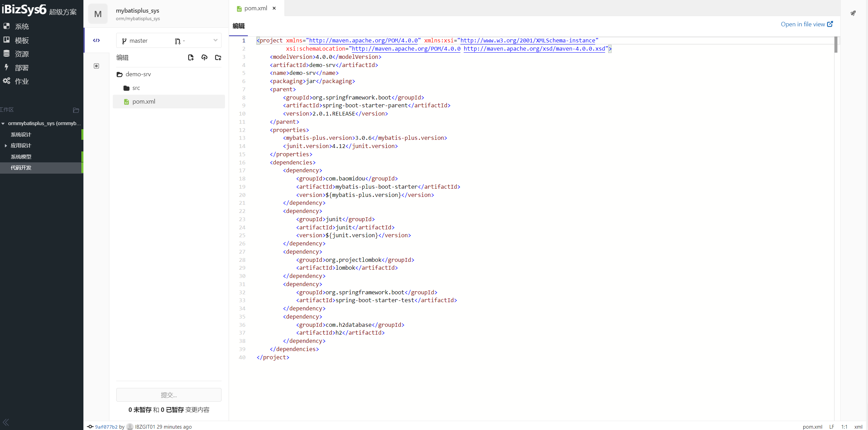Click the editor vertical scrollbar thumb
Screen dimensions: 868x430
[836, 45]
